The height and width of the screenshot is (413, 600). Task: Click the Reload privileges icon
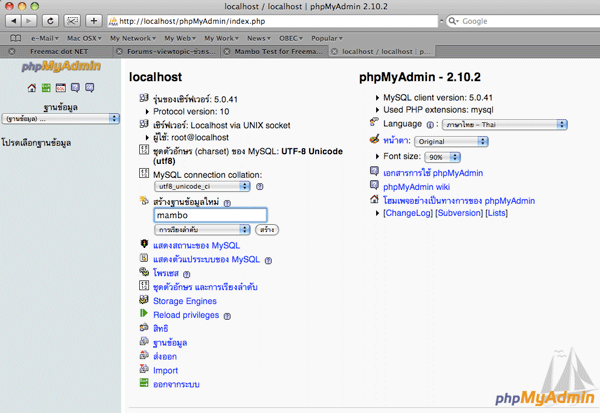[x=145, y=315]
